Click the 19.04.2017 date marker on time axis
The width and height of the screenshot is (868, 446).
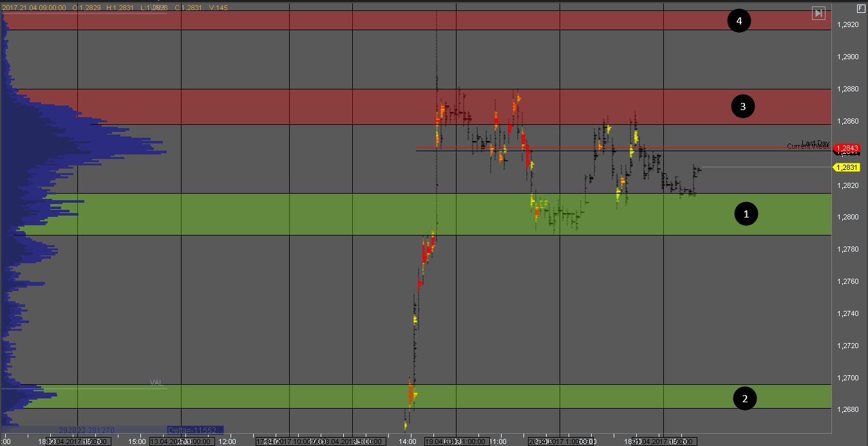[442, 442]
